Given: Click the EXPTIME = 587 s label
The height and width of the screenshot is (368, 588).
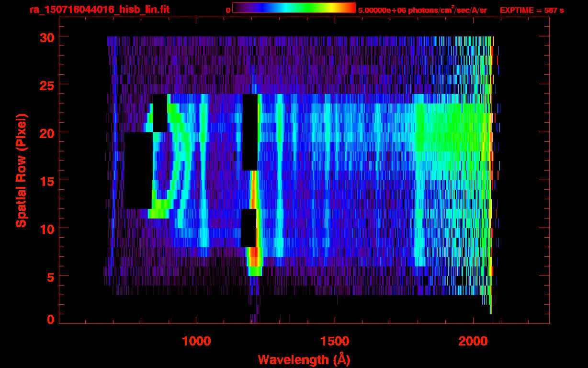Looking at the screenshot, I should click(531, 10).
